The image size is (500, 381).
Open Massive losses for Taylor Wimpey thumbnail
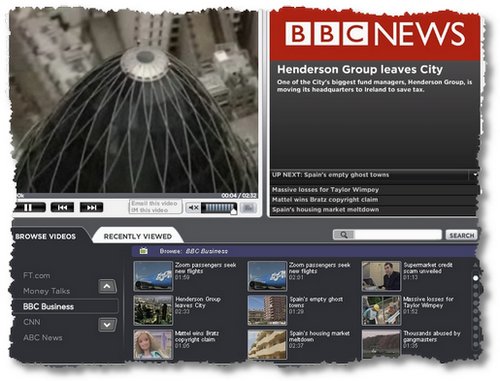(381, 310)
